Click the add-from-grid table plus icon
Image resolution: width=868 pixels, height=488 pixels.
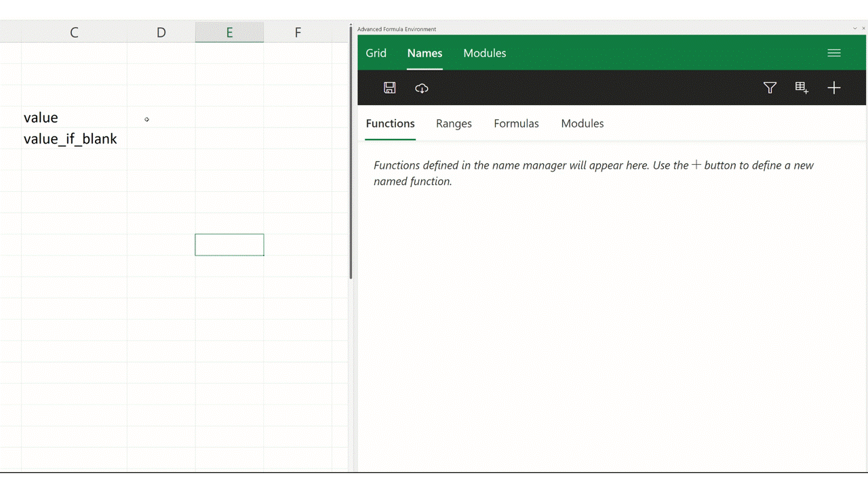click(802, 87)
